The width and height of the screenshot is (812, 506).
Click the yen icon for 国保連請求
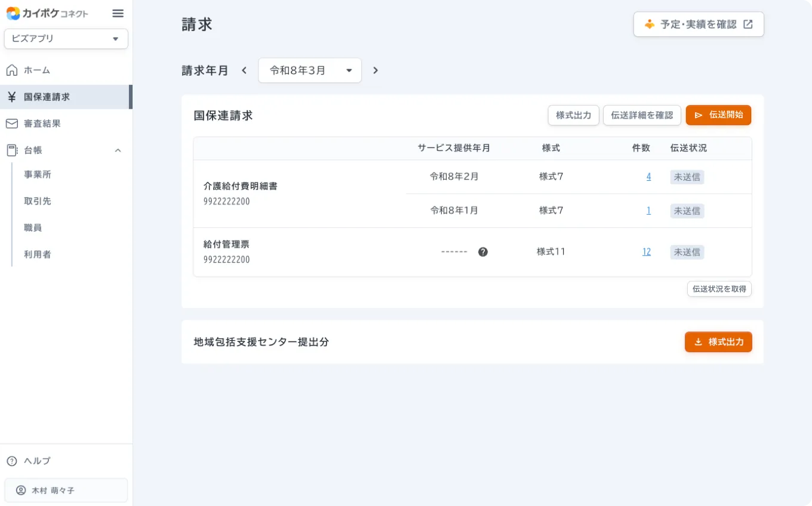(x=12, y=97)
